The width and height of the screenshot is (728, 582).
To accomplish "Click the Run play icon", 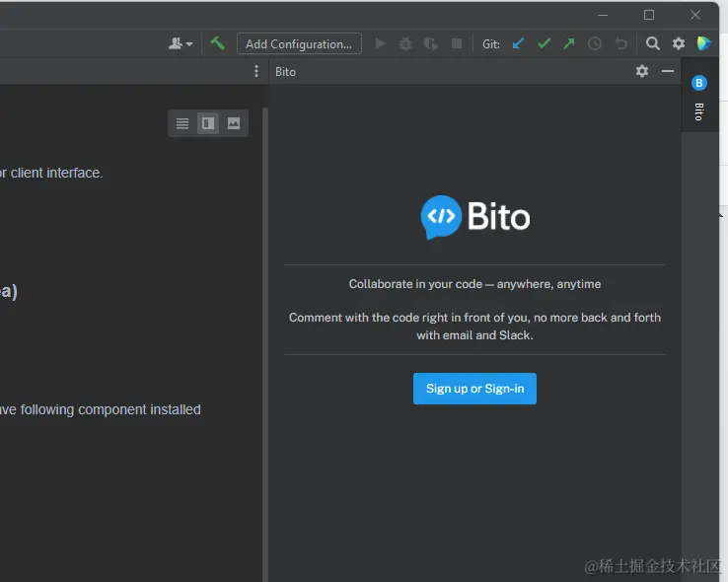I will 381,43.
